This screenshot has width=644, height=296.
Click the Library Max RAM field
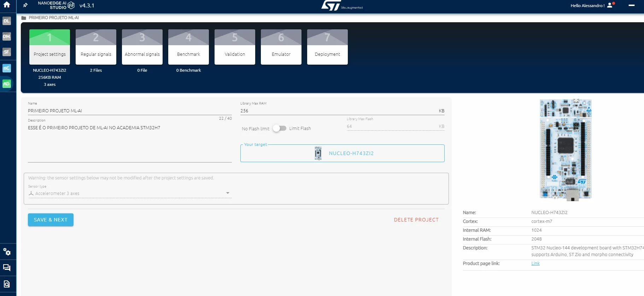pyautogui.click(x=342, y=111)
